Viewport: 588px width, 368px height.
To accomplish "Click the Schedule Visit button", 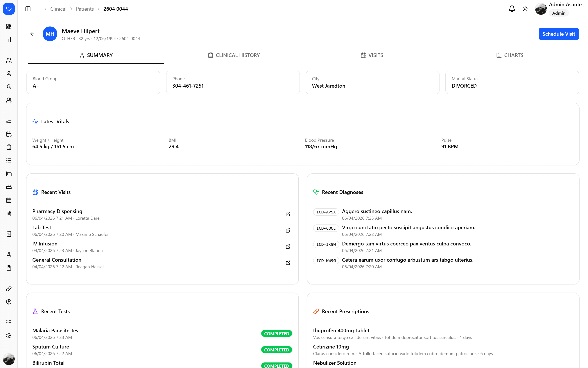I will click(x=558, y=34).
